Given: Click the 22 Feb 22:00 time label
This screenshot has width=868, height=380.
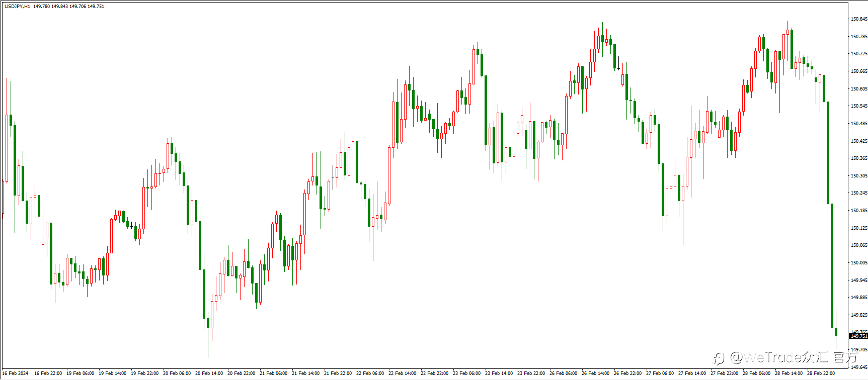Looking at the screenshot, I should (x=435, y=373).
